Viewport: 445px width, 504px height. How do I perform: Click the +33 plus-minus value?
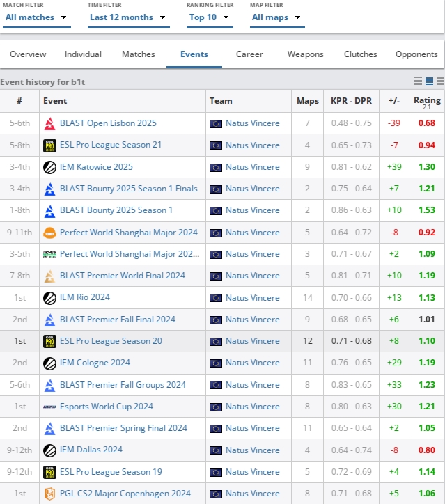[394, 385]
